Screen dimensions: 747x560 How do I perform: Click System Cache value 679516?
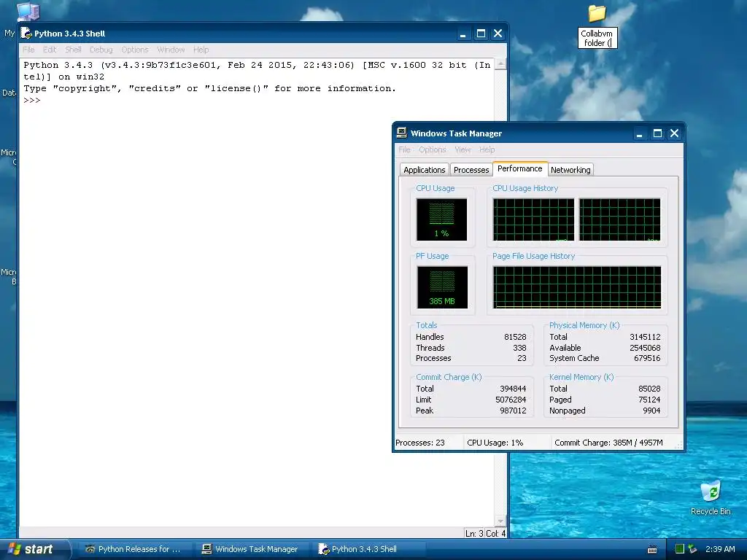click(647, 358)
